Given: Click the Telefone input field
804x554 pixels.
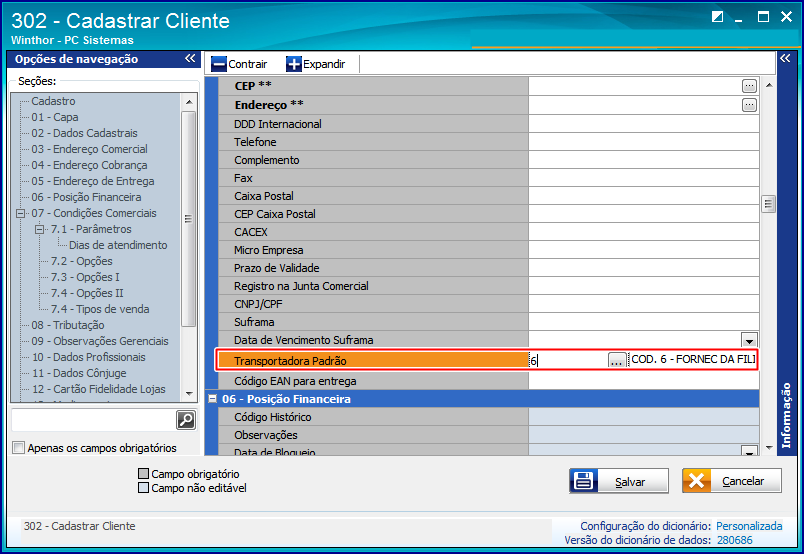Looking at the screenshot, I should coord(644,142).
